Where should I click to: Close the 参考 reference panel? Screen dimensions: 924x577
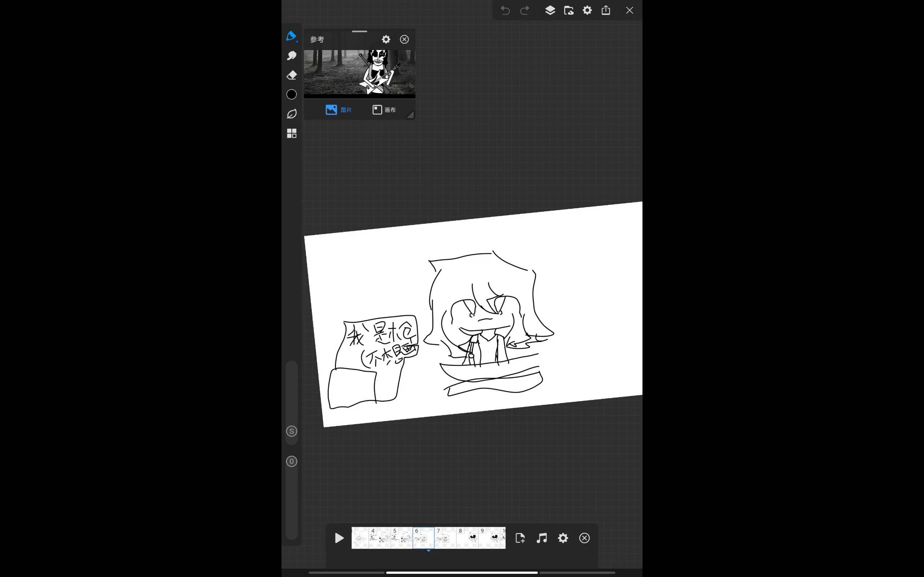pyautogui.click(x=404, y=39)
